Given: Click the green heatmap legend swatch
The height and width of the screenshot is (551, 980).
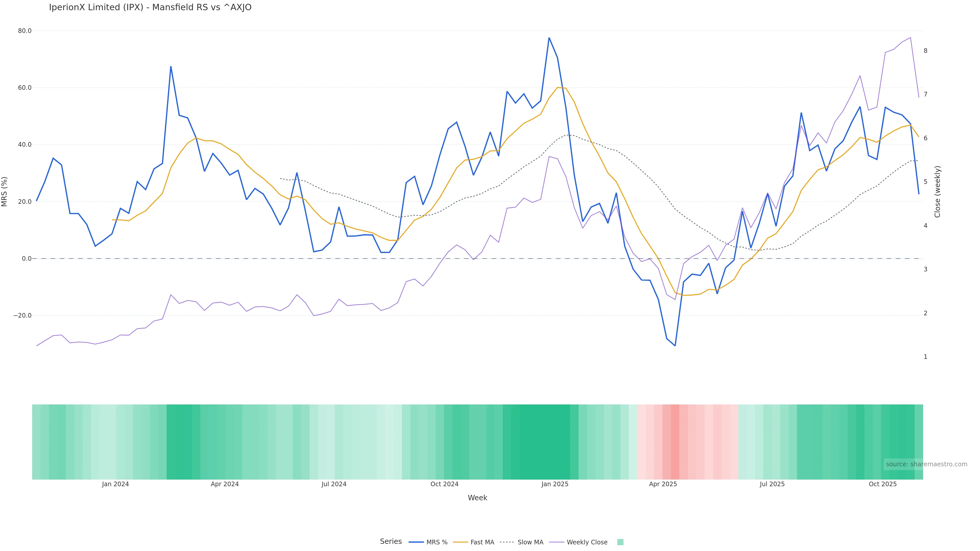Looking at the screenshot, I should (x=620, y=542).
